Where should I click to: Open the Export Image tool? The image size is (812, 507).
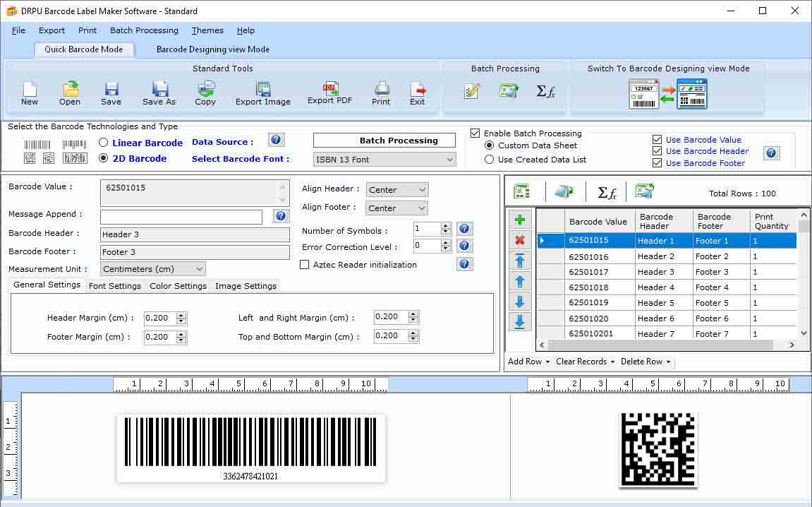(x=262, y=92)
